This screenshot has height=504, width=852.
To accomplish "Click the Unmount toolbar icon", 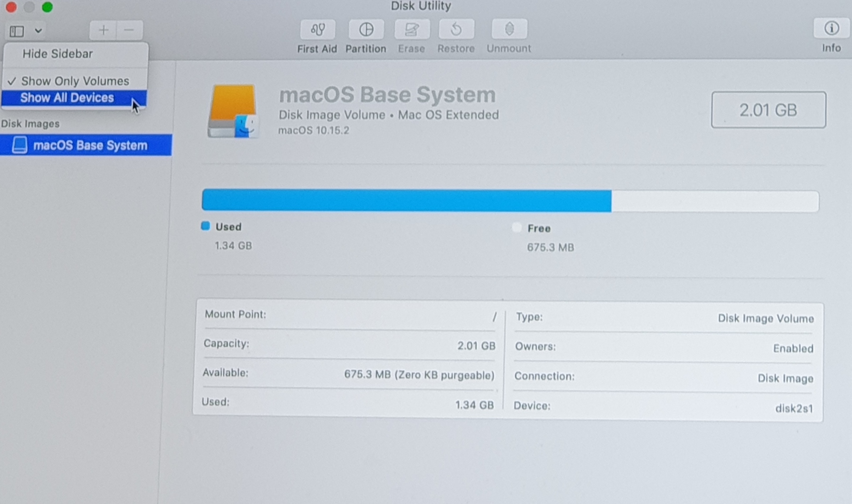I will [x=509, y=29].
